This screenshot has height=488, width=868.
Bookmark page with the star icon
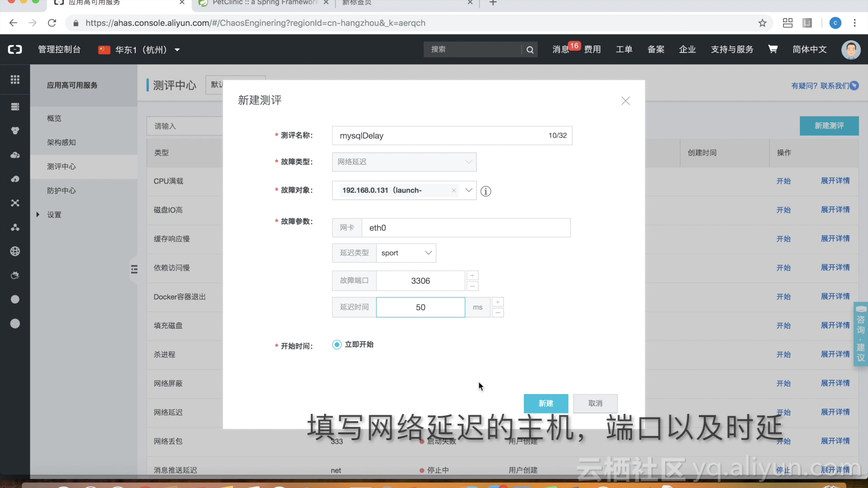coord(762,23)
